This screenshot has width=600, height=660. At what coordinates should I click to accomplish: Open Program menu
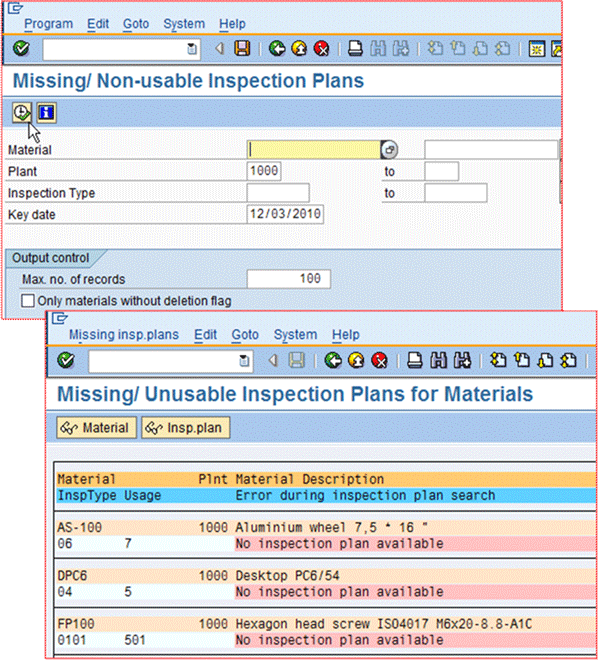tap(48, 24)
